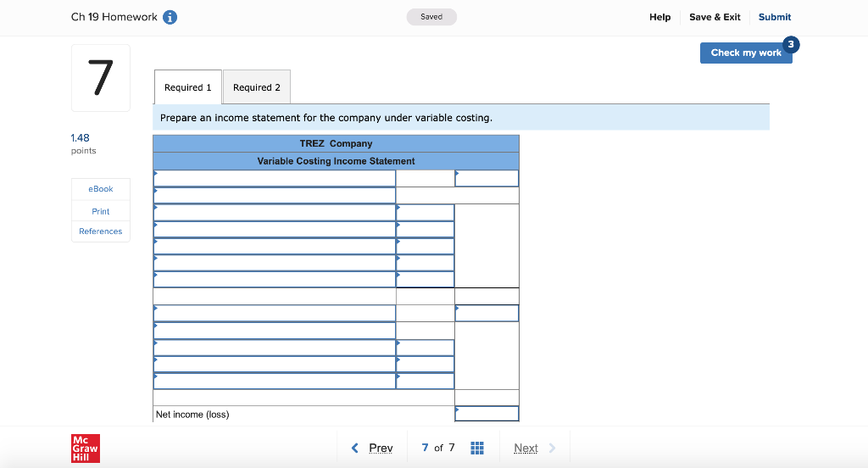The height and width of the screenshot is (468, 868).
Task: Open label dropdown in twelfth table row
Action: coord(275,365)
